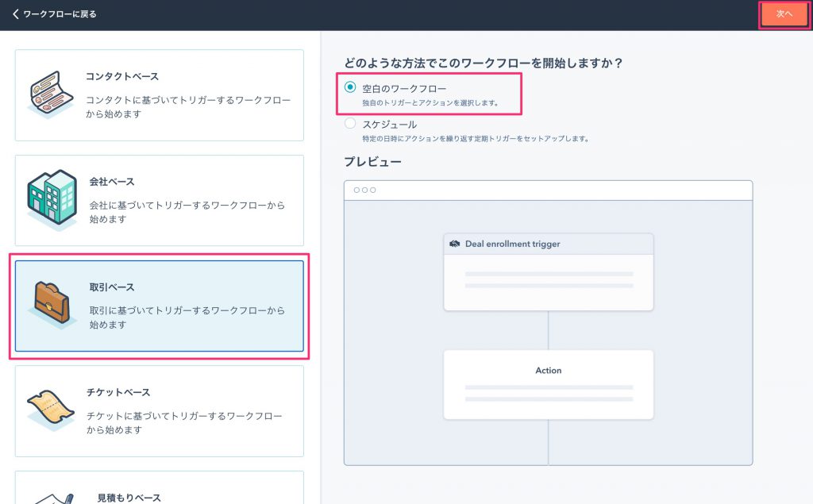Click the スケジュール label text
This screenshot has height=504, width=813.
click(389, 125)
